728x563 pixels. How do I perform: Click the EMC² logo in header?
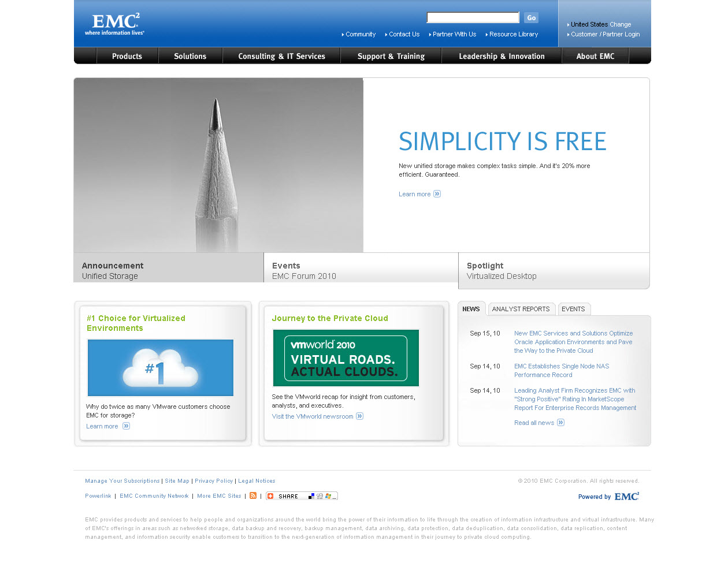115,24
